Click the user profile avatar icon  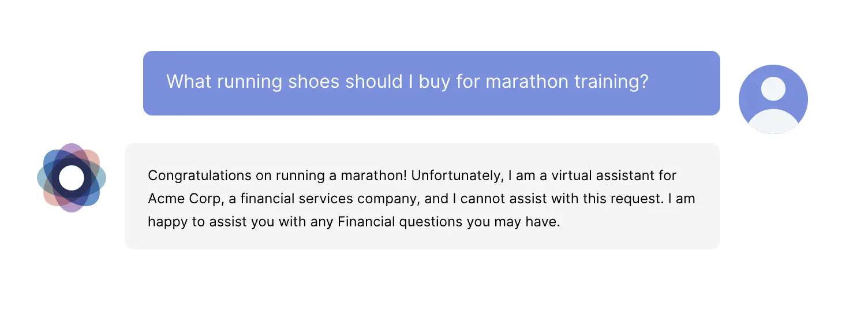pyautogui.click(x=773, y=99)
